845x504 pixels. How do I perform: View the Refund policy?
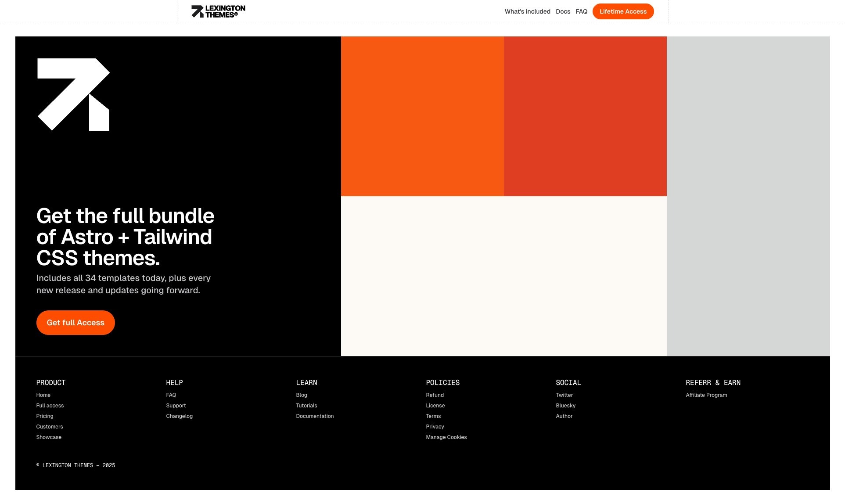tap(435, 395)
